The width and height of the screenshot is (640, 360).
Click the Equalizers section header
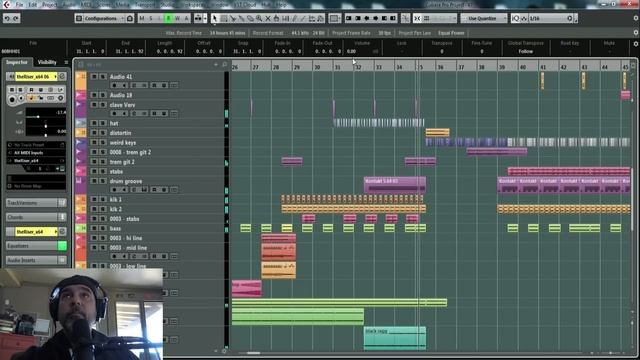pyautogui.click(x=32, y=246)
